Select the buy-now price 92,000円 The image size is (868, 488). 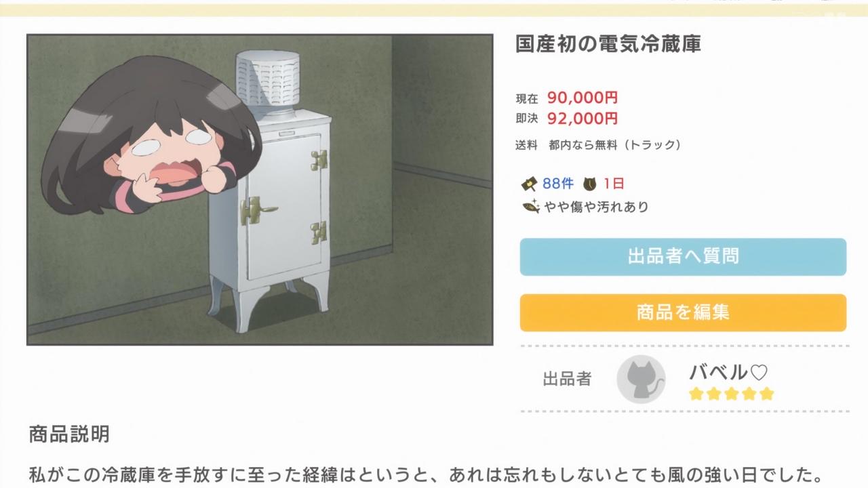583,119
